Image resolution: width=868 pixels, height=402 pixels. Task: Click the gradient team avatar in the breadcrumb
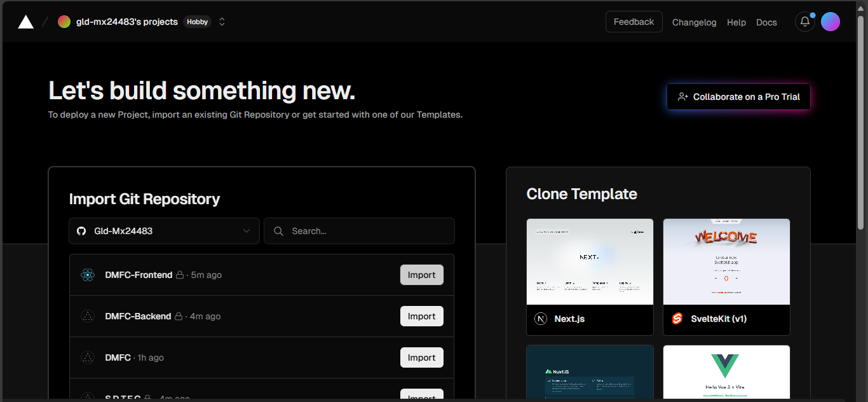coord(64,21)
